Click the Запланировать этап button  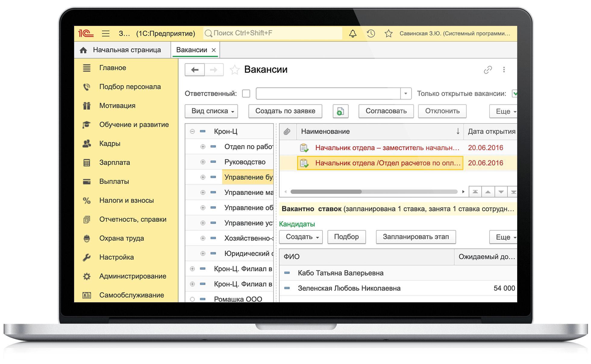coord(416,237)
